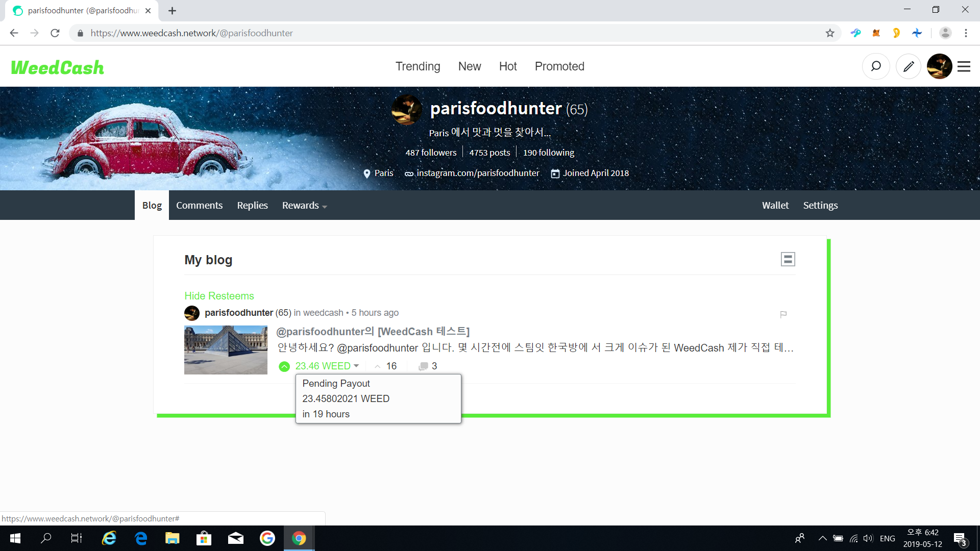Open the weedcash tag link
Viewport: 980px width, 551px height.
323,313
